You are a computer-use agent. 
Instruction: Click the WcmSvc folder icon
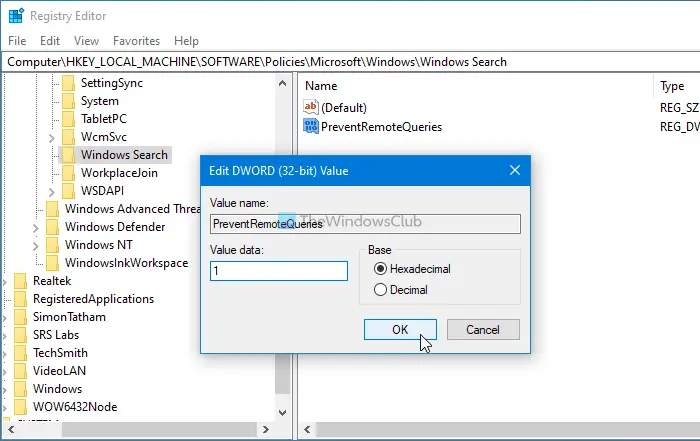[68, 137]
